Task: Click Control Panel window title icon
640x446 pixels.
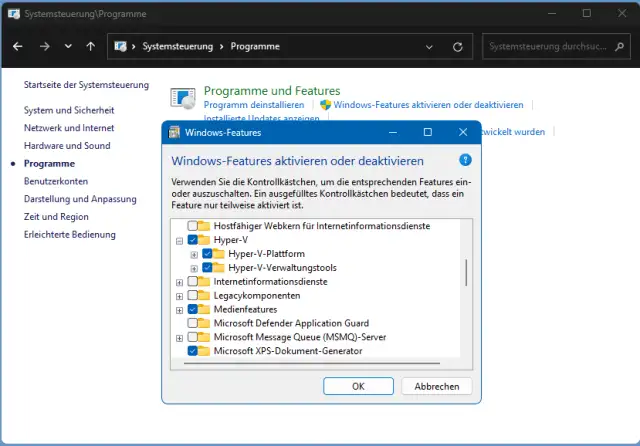Action: click(x=13, y=13)
